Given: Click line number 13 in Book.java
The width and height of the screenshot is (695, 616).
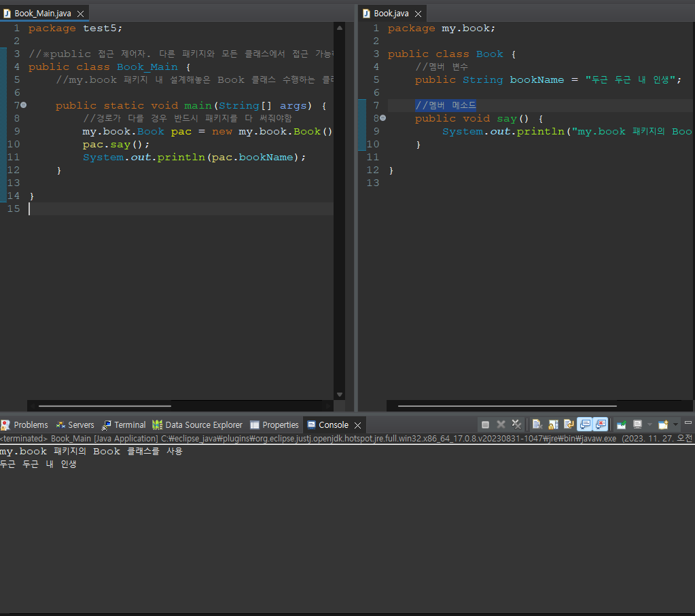Looking at the screenshot, I should (x=373, y=183).
